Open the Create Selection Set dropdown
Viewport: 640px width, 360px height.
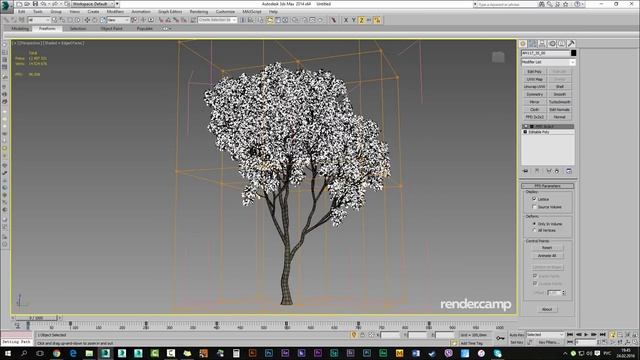(x=217, y=20)
